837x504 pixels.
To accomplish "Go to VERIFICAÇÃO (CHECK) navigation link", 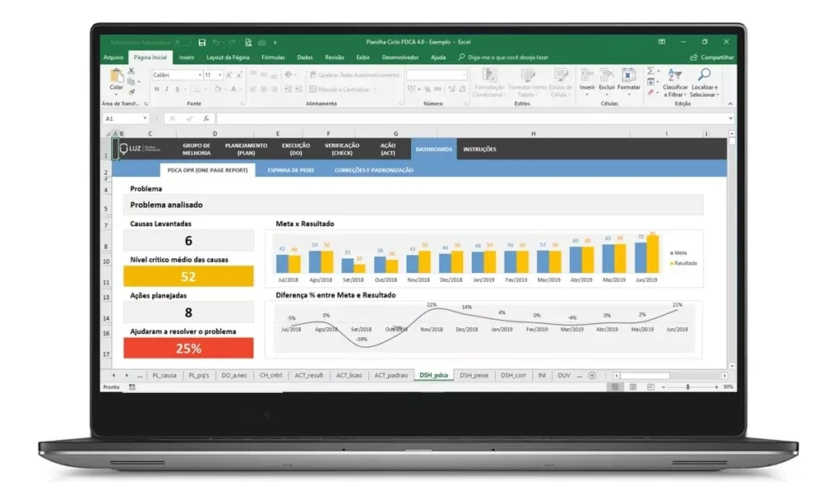I will 342,149.
